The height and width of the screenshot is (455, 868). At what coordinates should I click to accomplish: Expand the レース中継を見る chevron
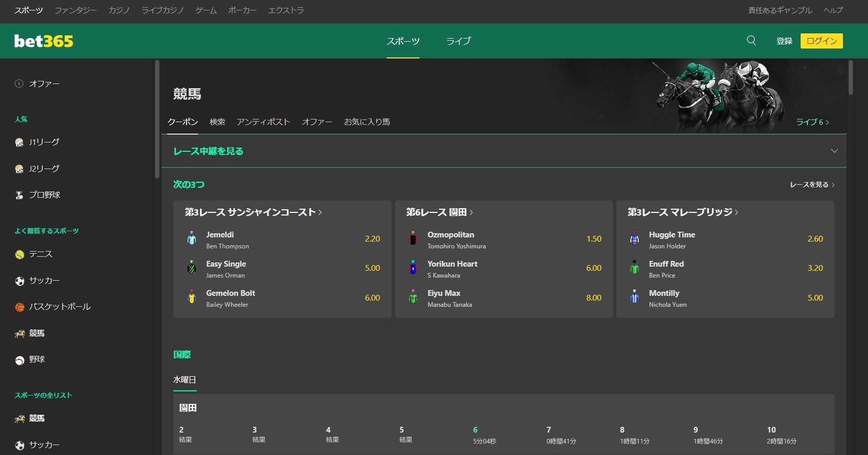834,151
